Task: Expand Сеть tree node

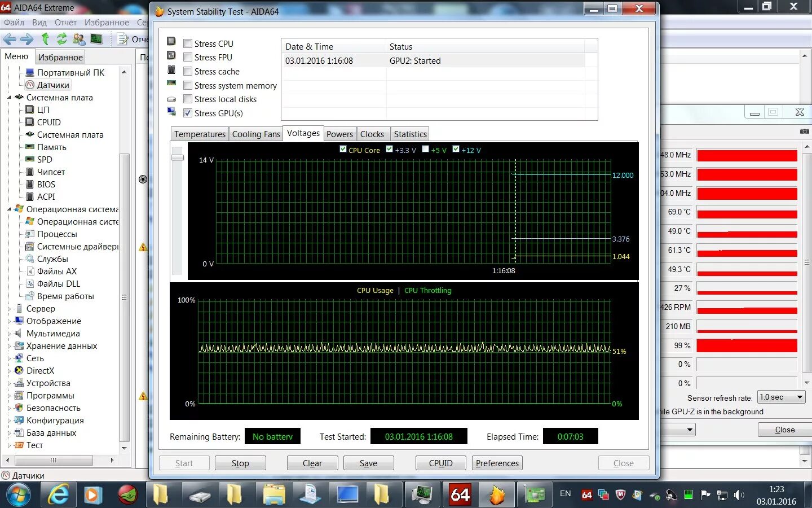Action: click(9, 358)
